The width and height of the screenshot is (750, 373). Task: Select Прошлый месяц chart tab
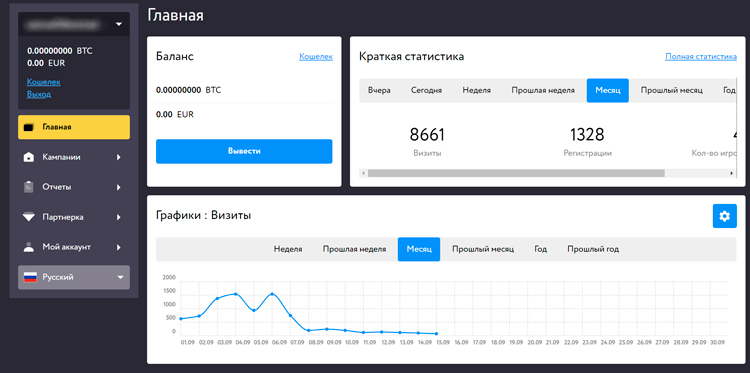point(483,249)
